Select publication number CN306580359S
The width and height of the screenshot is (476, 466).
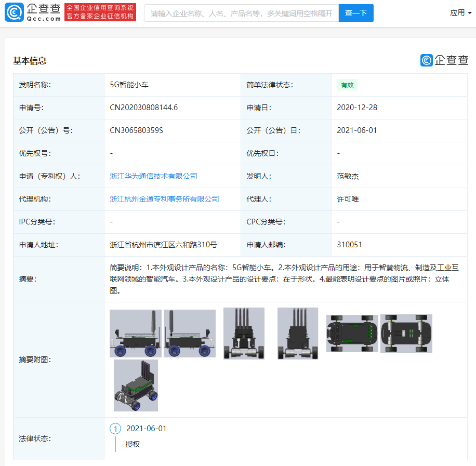[x=136, y=130]
